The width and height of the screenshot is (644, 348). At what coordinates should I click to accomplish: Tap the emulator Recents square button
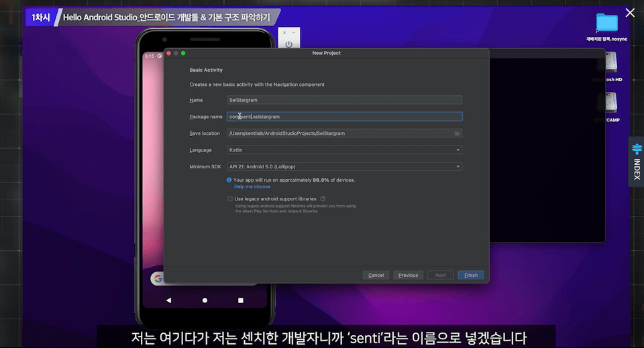pyautogui.click(x=241, y=300)
